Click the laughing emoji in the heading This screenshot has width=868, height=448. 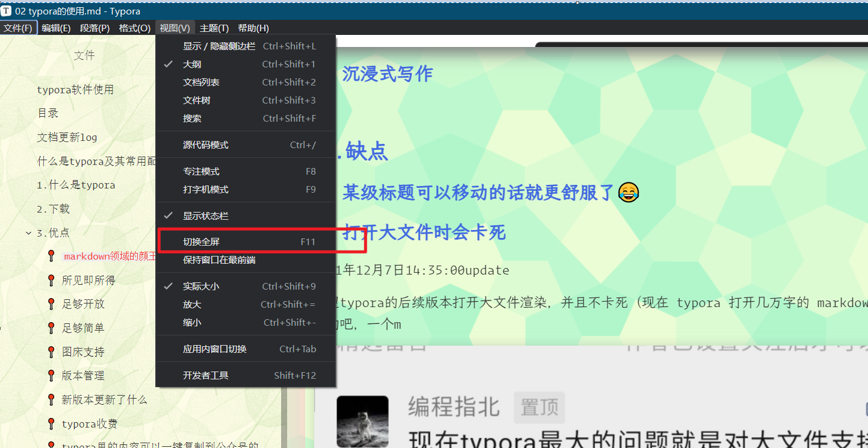pyautogui.click(x=629, y=193)
